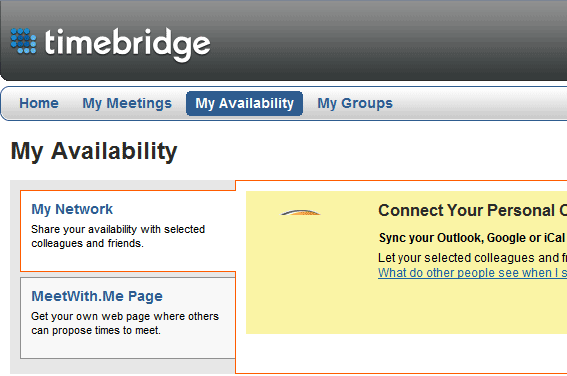567x376 pixels.
Task: Select the My Network panel description text
Action: coord(118,236)
